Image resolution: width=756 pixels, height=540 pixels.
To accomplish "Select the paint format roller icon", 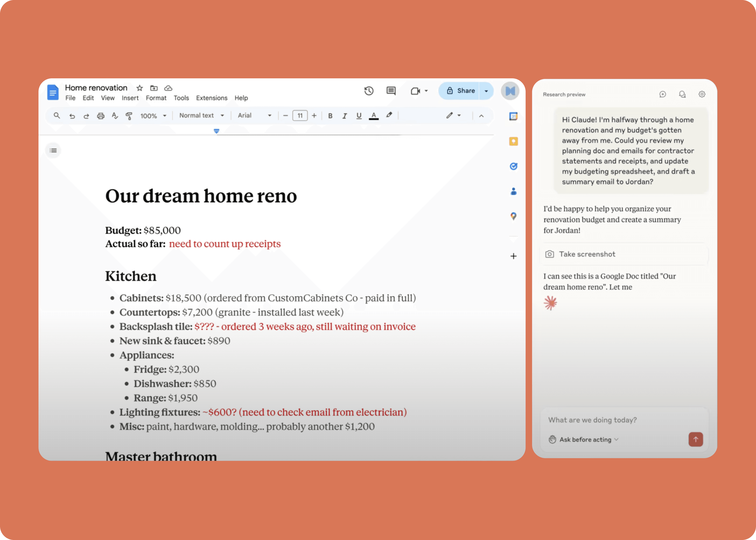I will click(129, 116).
